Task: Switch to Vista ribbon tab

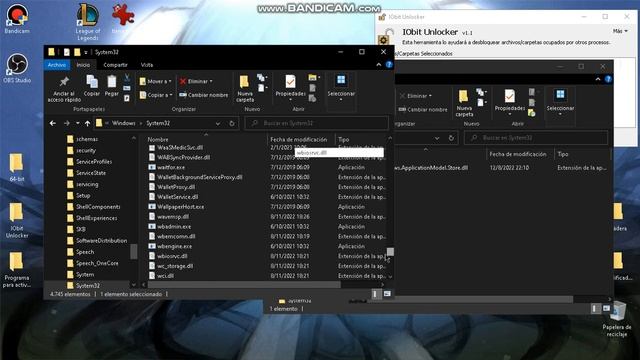Action: 147,65
